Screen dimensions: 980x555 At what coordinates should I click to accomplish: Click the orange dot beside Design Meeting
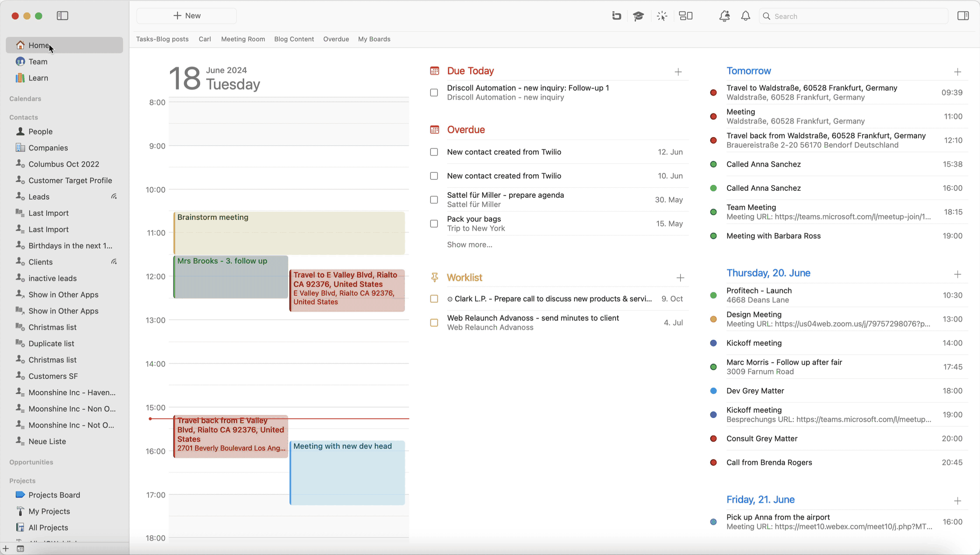[x=713, y=319]
